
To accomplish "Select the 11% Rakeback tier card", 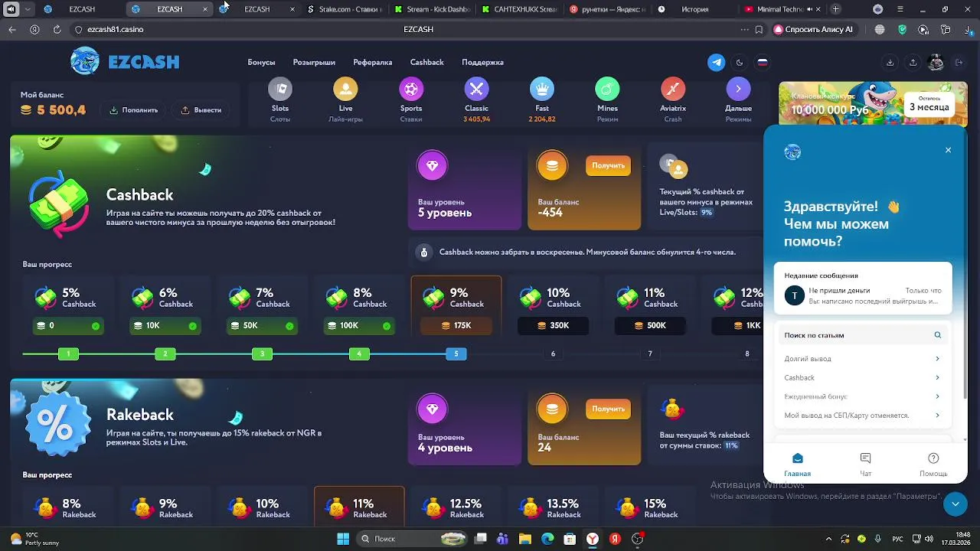I will [x=359, y=506].
